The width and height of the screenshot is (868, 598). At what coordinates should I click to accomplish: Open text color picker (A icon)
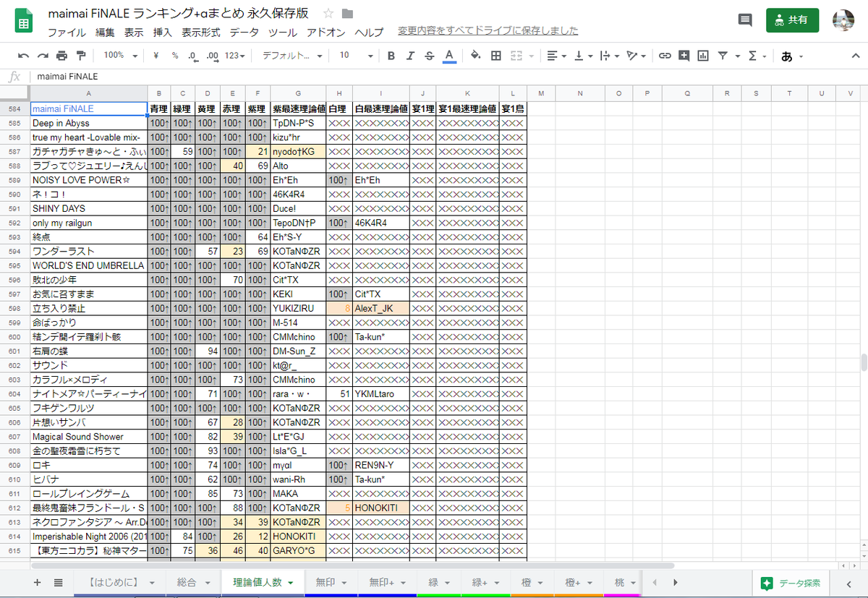coord(449,56)
